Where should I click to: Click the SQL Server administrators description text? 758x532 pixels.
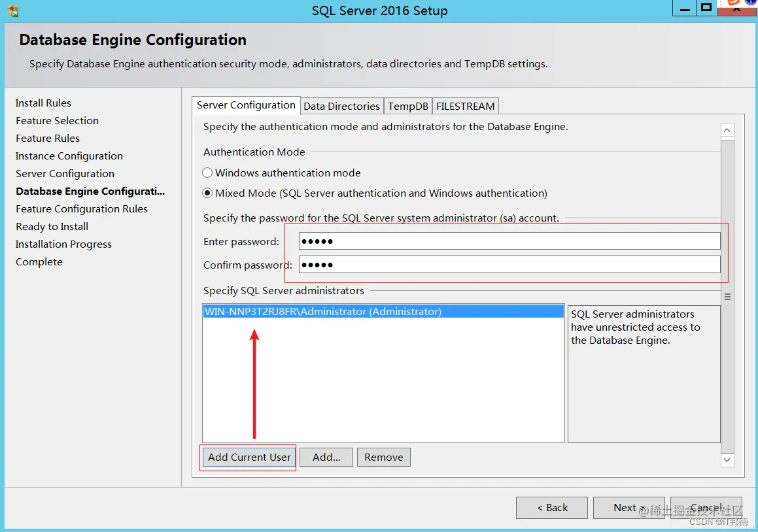635,327
